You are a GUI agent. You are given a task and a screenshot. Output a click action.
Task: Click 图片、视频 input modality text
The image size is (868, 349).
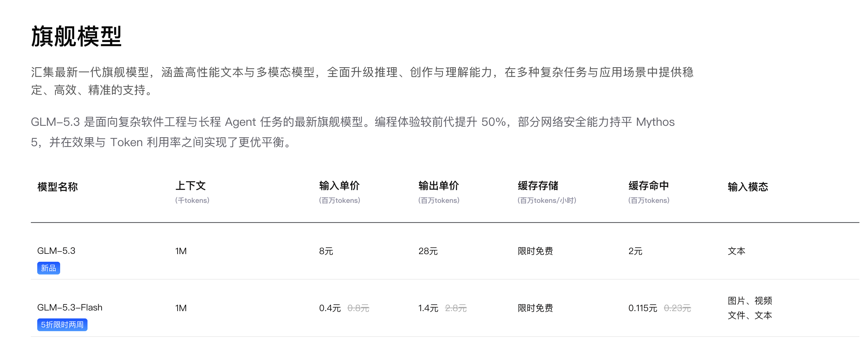(750, 301)
